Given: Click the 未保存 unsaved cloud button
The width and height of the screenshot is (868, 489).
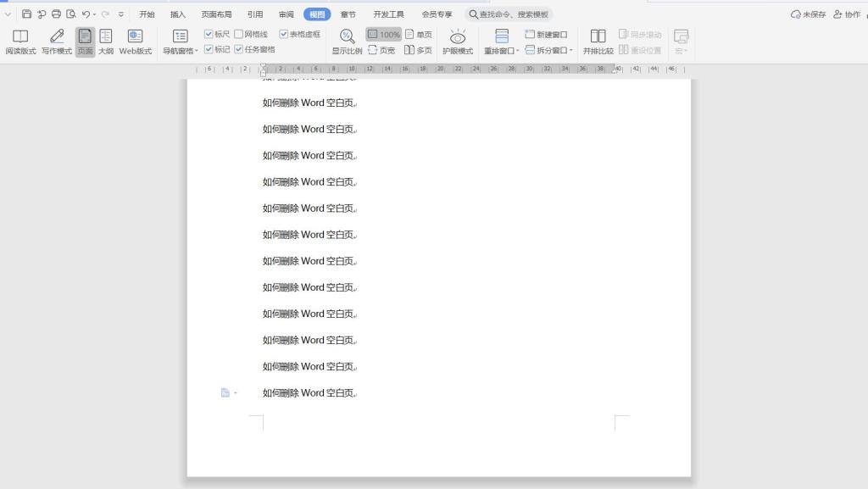Looking at the screenshot, I should (808, 14).
